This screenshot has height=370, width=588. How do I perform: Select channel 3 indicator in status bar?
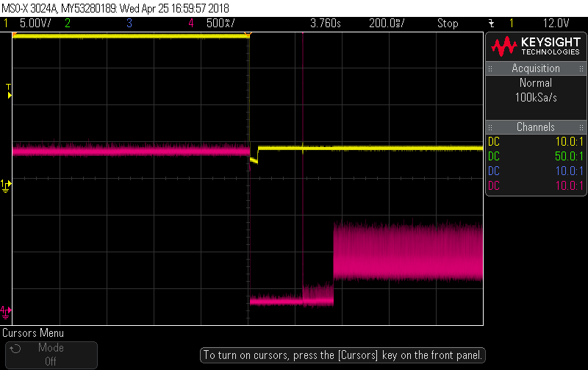tap(129, 24)
